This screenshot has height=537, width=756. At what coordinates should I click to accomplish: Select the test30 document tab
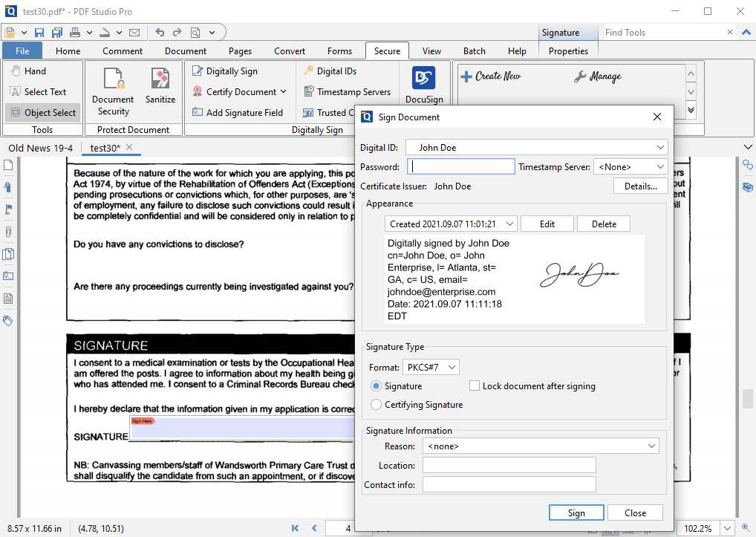point(105,147)
